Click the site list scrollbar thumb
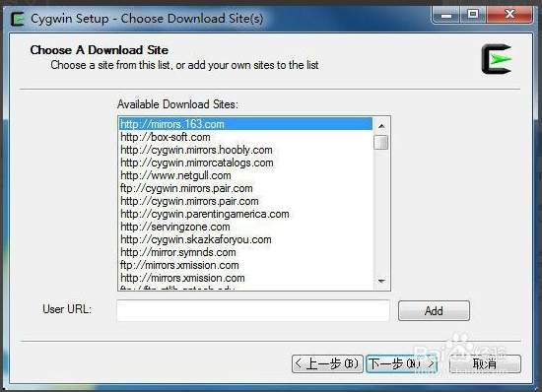The image size is (542, 392). pyautogui.click(x=381, y=142)
